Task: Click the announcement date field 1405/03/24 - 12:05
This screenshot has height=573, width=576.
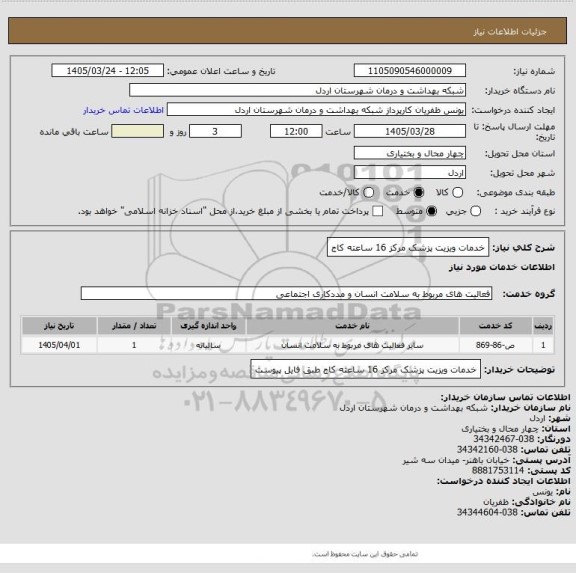Action: (x=108, y=71)
